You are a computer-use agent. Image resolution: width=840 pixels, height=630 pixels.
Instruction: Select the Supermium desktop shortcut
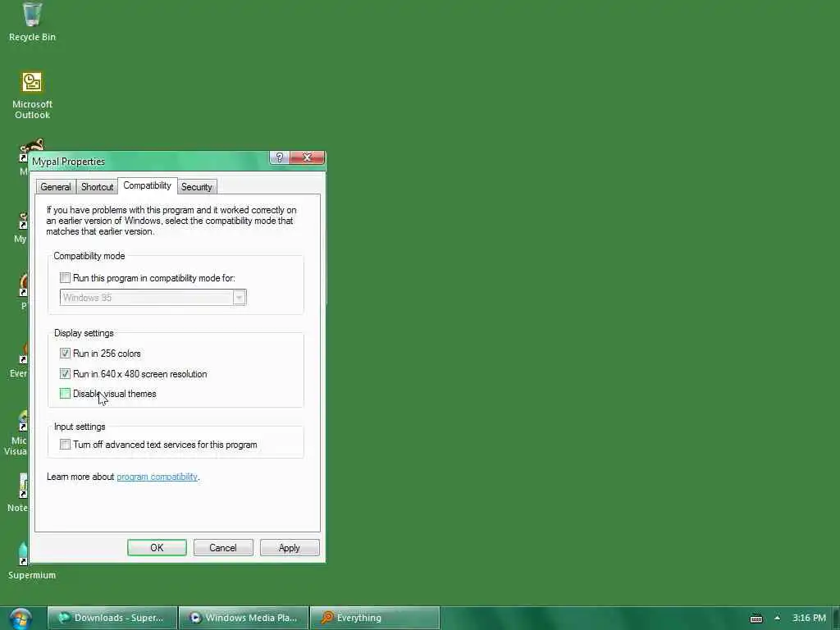(32, 560)
